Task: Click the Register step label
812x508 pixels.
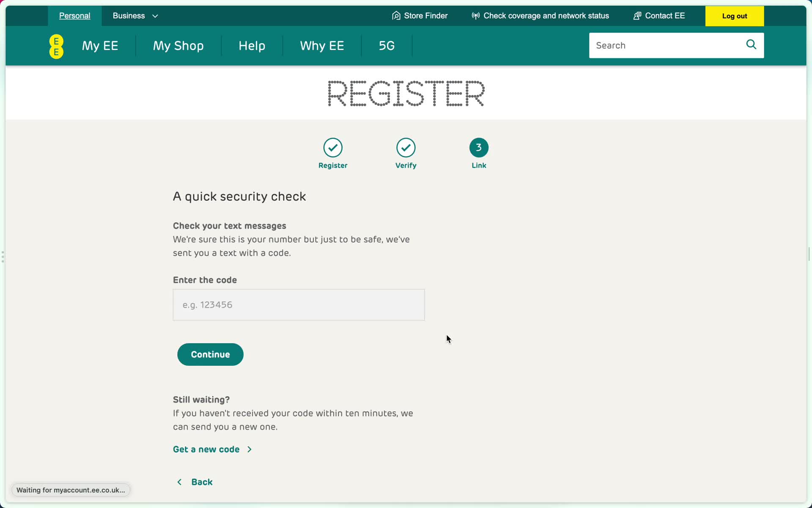Action: [333, 166]
